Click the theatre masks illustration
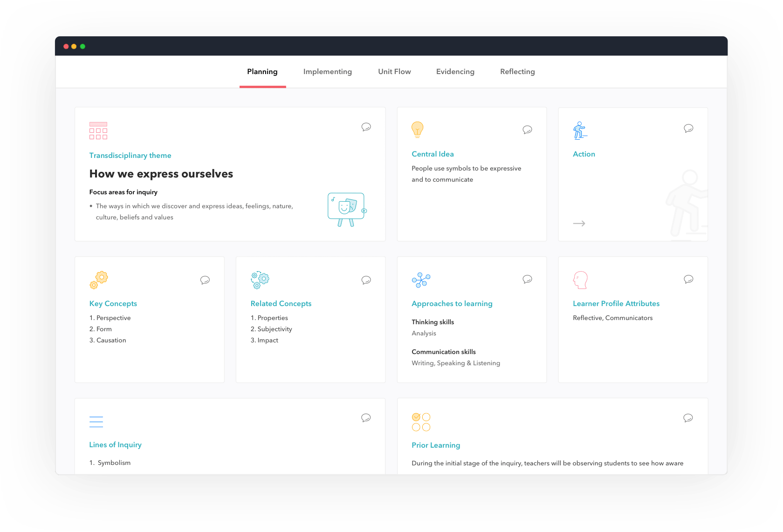Screen dimensions: 783x532 tap(347, 209)
